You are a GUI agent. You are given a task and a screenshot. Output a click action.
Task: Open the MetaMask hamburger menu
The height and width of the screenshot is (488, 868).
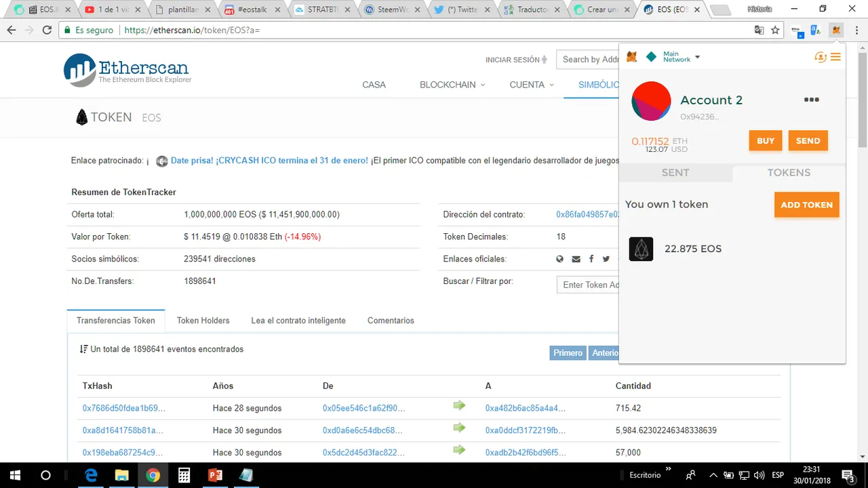(835, 57)
